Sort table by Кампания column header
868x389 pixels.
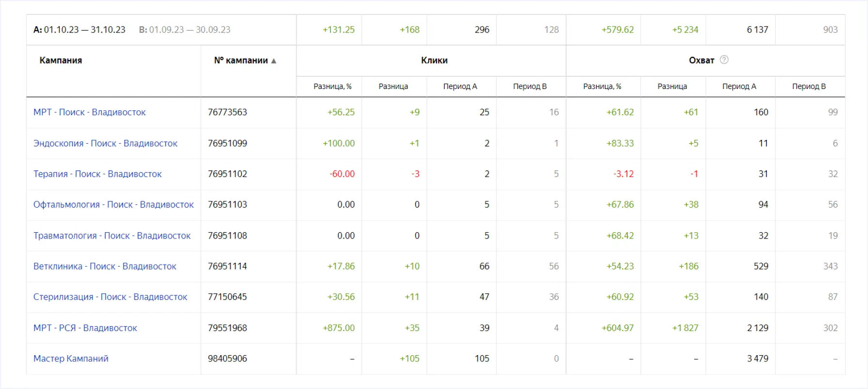pyautogui.click(x=61, y=60)
